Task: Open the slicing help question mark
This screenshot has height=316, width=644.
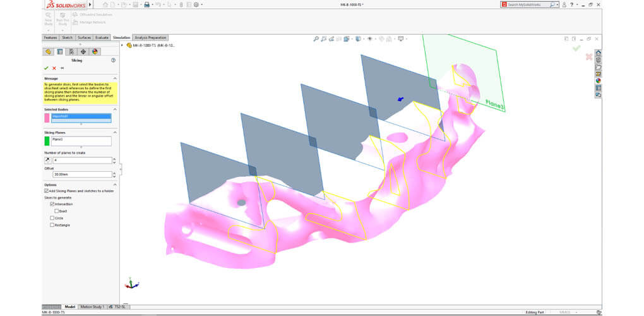Action: pos(113,61)
